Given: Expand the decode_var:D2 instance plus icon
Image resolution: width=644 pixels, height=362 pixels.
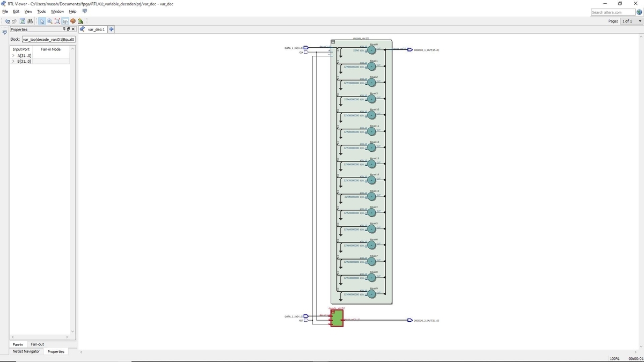Looking at the screenshot, I should coord(333,312).
